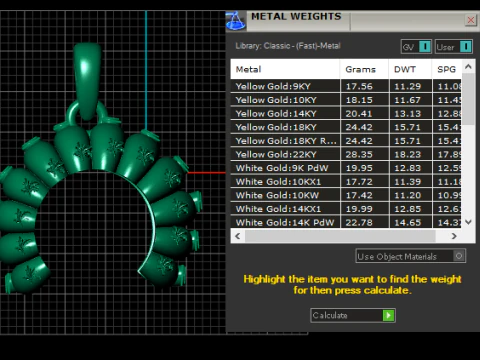The image size is (480, 360).
Task: Toggle the Use Object Materials option
Action: tap(410, 256)
